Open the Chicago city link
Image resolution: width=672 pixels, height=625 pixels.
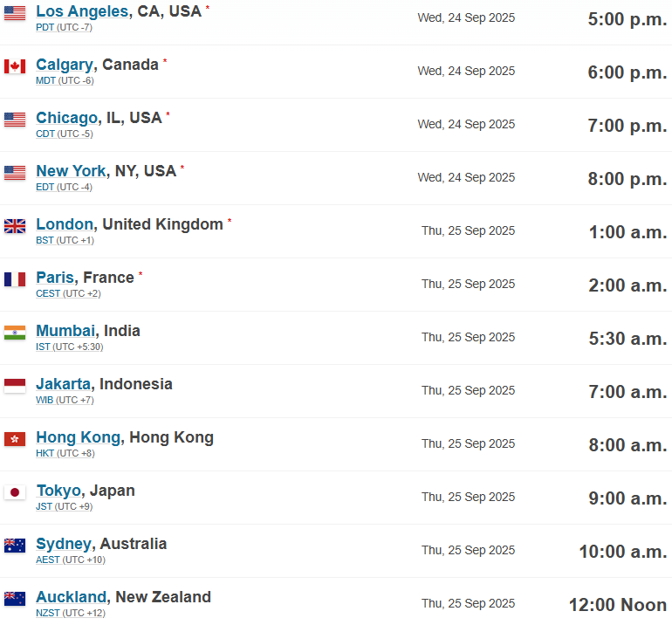(66, 118)
